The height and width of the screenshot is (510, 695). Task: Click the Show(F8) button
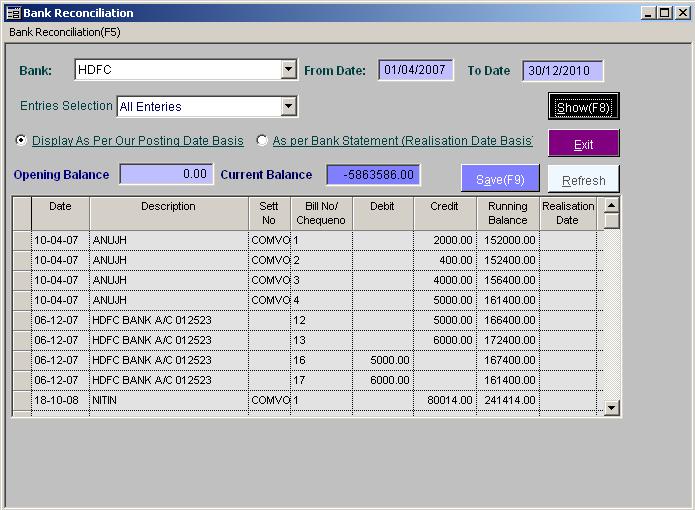pyautogui.click(x=583, y=107)
